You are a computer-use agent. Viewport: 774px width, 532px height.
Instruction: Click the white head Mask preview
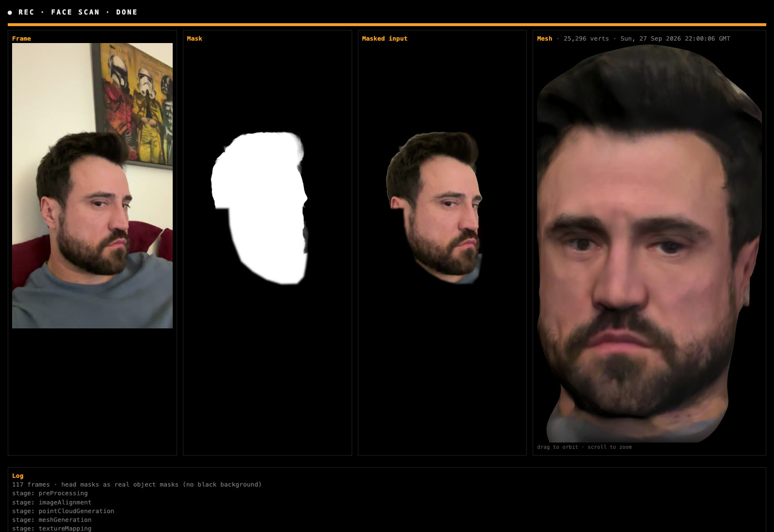coord(260,208)
